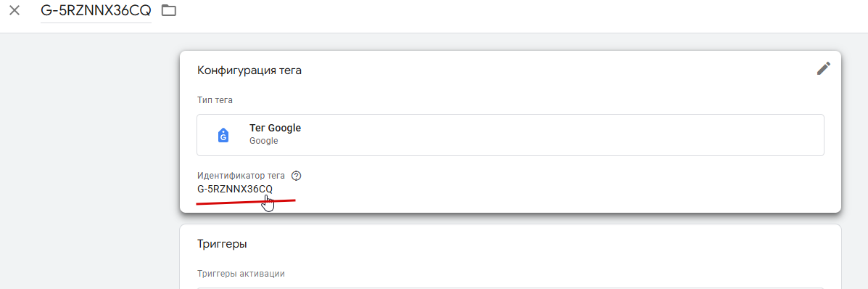This screenshot has height=289, width=868.
Task: Click the Тип тега label
Action: [215, 100]
